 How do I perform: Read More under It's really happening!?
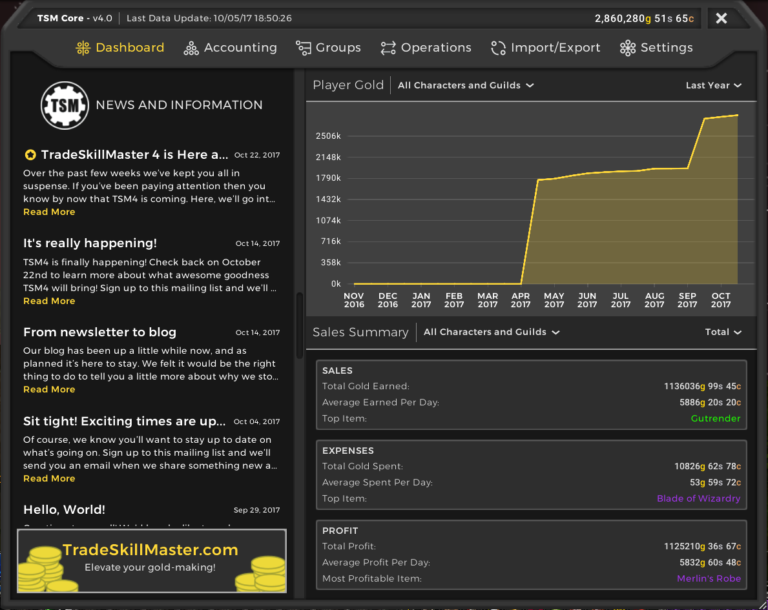click(x=49, y=301)
